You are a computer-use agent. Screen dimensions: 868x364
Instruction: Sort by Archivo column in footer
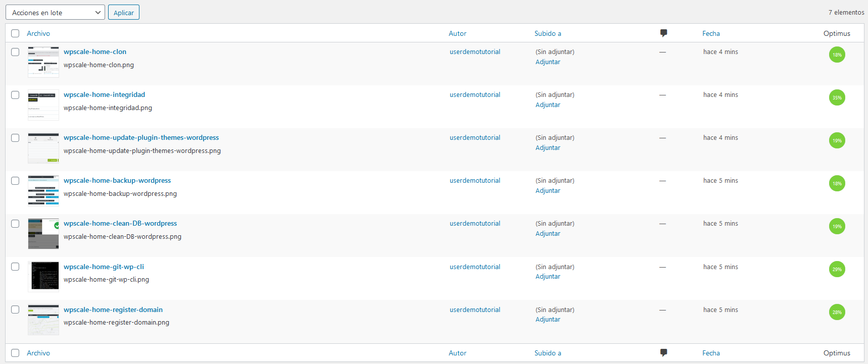pyautogui.click(x=38, y=353)
